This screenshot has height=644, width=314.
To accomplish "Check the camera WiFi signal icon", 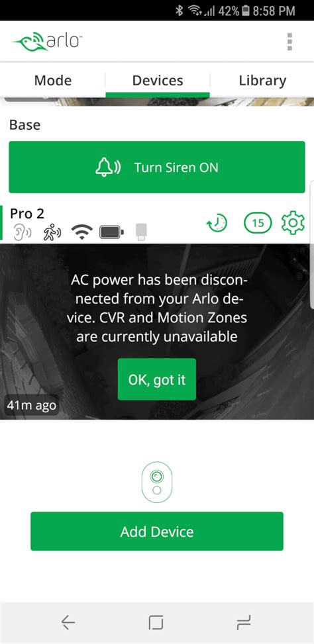I will pyautogui.click(x=81, y=232).
